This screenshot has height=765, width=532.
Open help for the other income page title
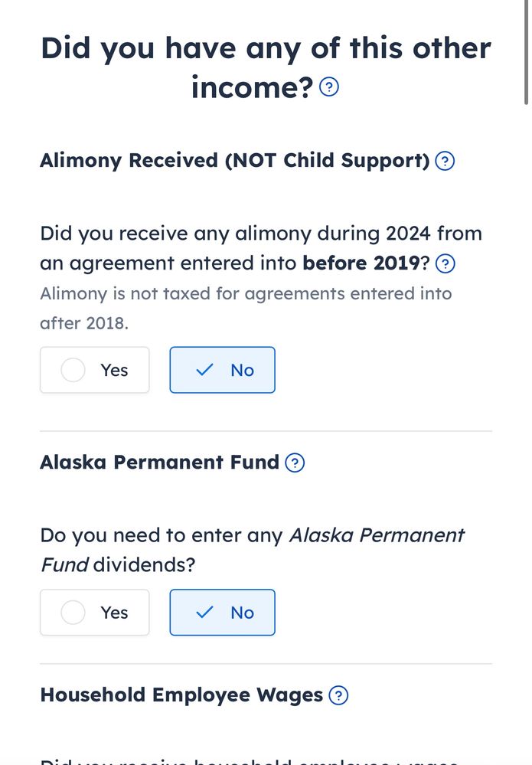pyautogui.click(x=328, y=87)
